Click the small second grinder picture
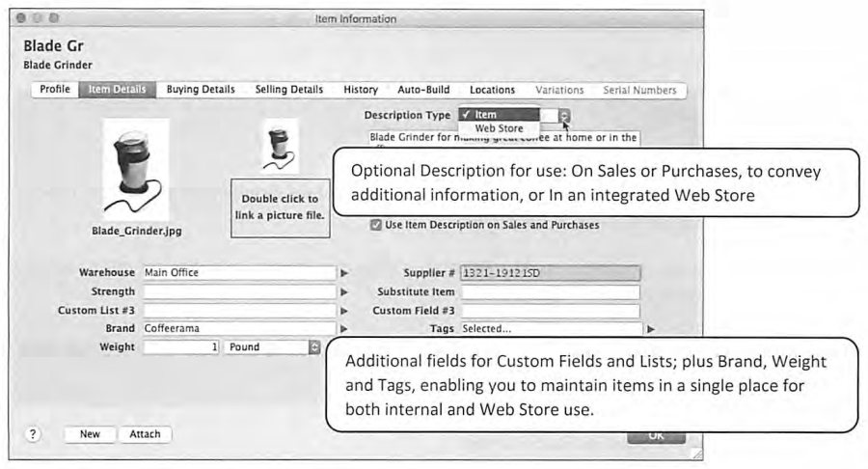 [x=280, y=146]
